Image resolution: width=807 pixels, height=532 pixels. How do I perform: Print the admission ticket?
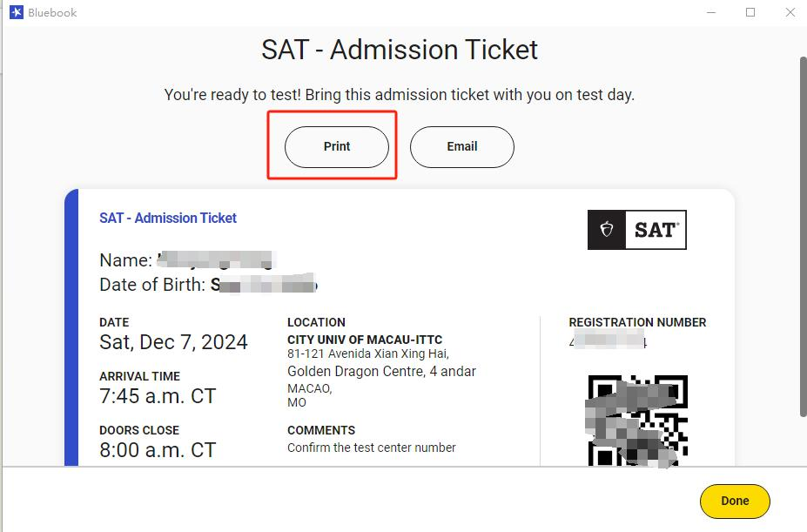tap(337, 146)
